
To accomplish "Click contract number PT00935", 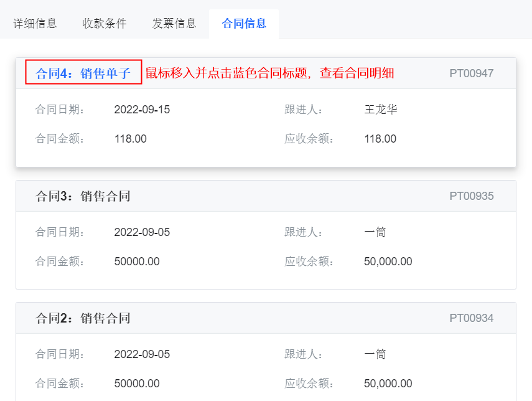I will pos(471,196).
